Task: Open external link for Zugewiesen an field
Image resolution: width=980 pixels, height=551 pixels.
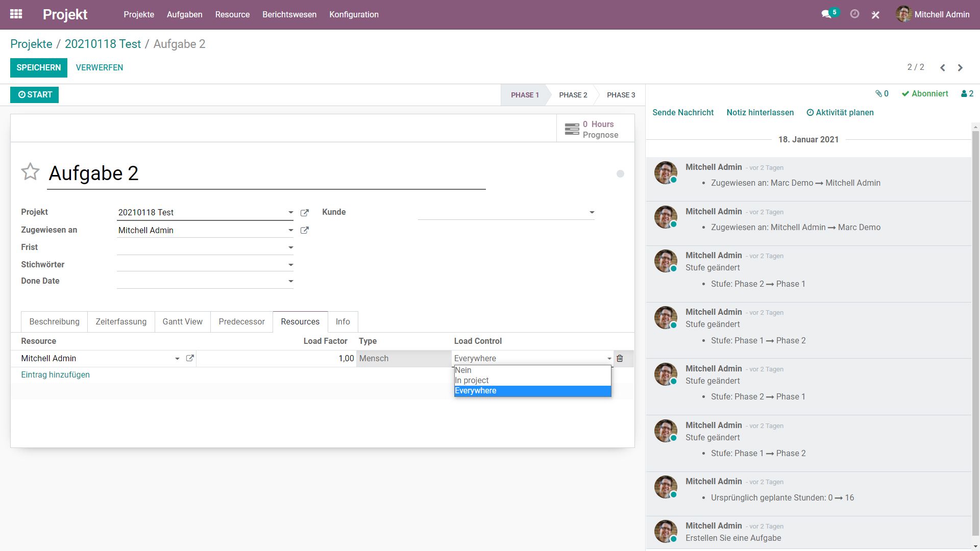Action: click(x=305, y=231)
